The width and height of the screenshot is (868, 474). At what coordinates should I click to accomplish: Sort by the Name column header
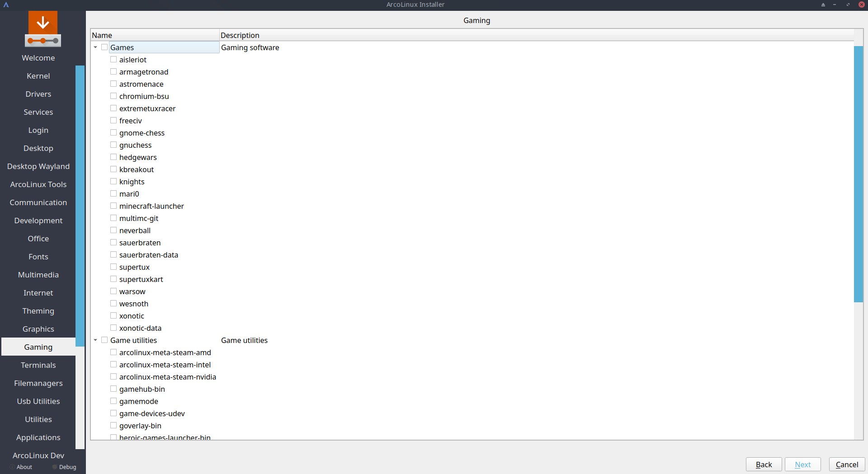coord(155,35)
